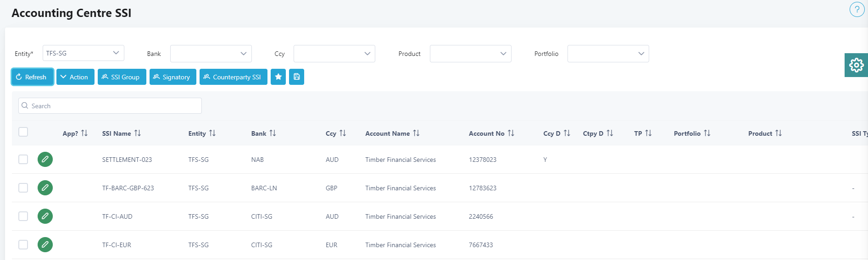Open the settings gear panel
868x260 pixels.
point(856,65)
